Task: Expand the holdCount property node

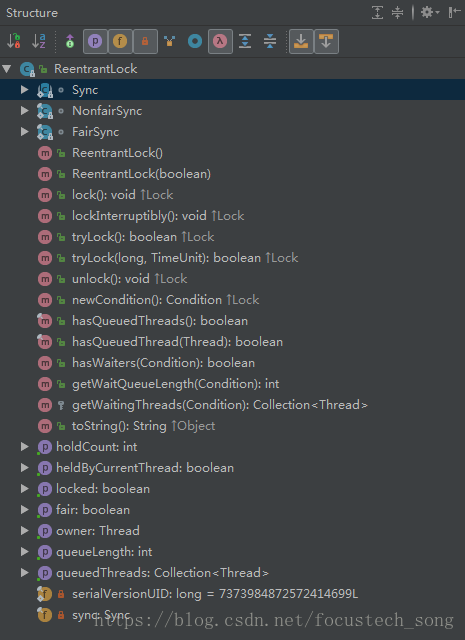Action: click(x=24, y=447)
